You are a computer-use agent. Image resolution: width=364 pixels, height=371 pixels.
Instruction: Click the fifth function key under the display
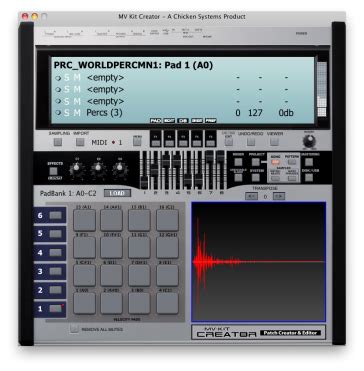coord(210,143)
